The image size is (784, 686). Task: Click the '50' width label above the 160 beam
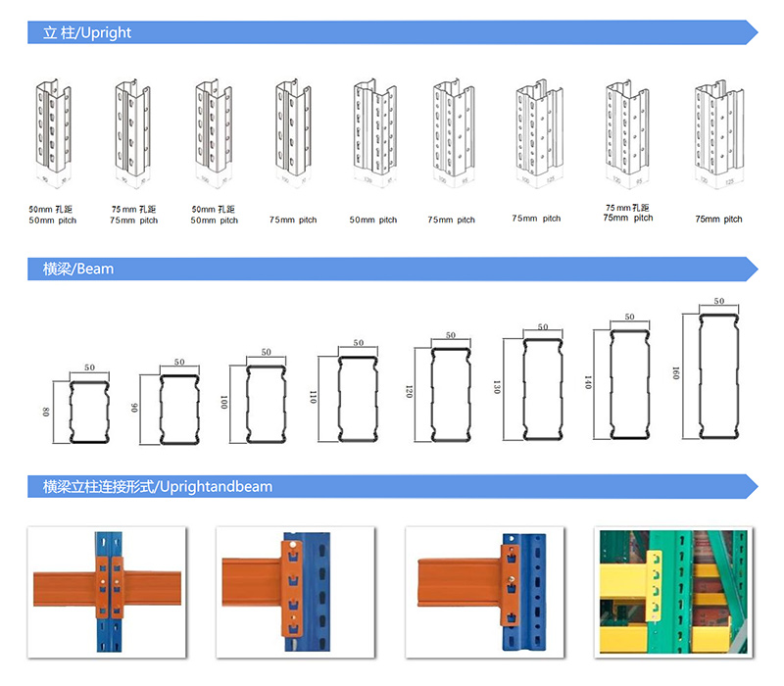point(719,301)
